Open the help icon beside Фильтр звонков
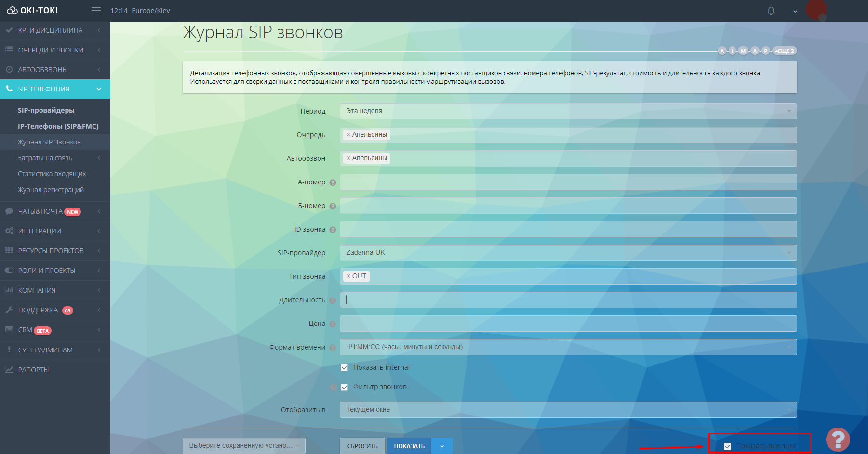The height and width of the screenshot is (454, 868). (x=333, y=387)
